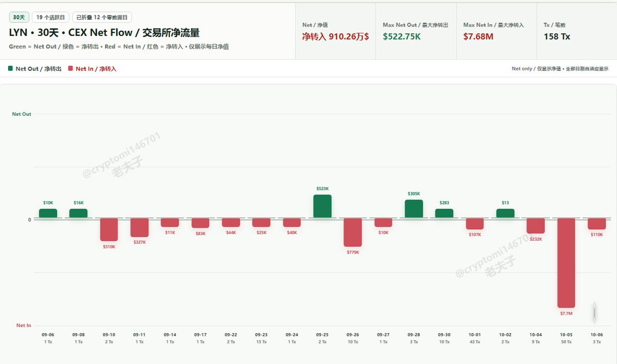Click the red bar for 10-06

coord(597,224)
